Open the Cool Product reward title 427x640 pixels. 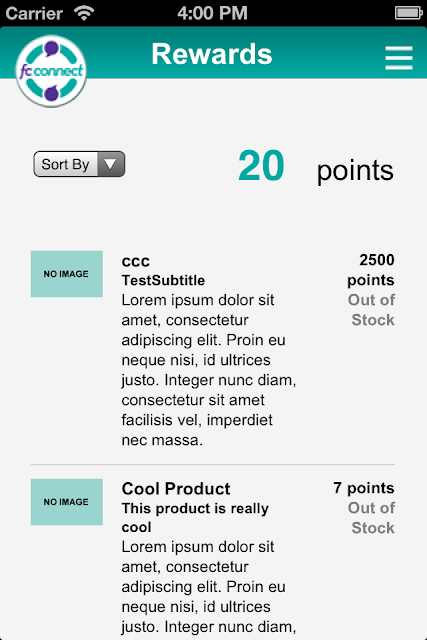[176, 489]
